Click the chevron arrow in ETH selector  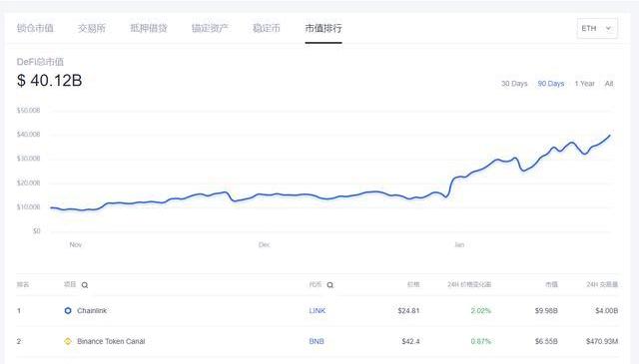coord(608,29)
